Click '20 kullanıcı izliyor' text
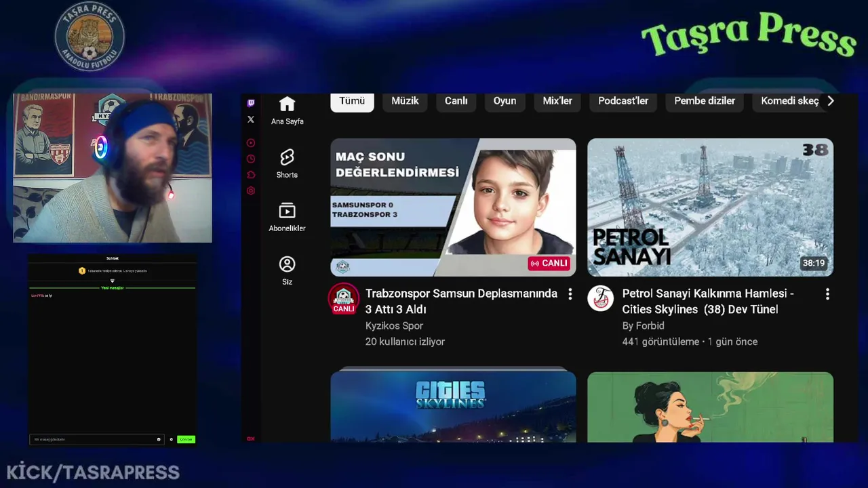 405,342
